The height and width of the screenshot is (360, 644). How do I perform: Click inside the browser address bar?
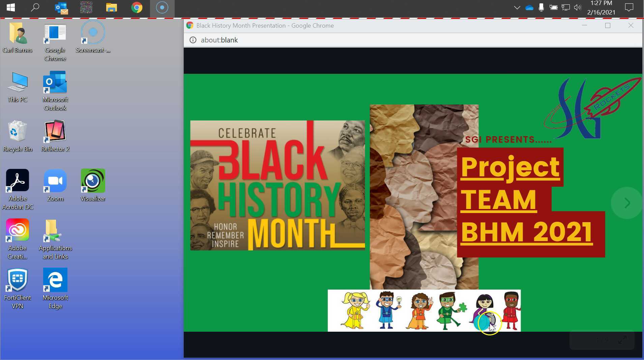(x=303, y=40)
